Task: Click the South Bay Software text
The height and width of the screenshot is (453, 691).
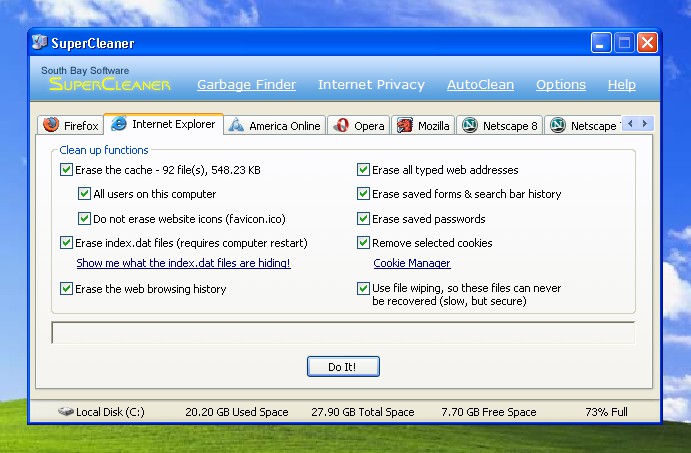Action: pos(85,71)
